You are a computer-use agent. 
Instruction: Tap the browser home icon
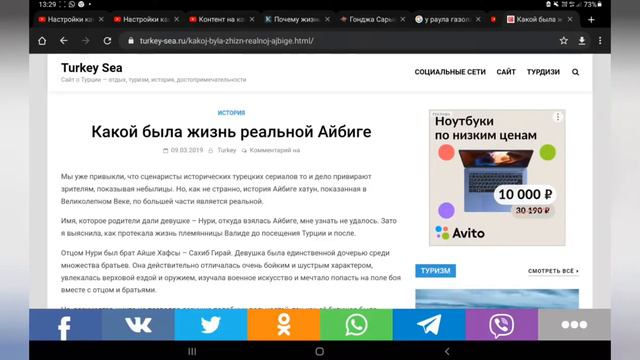coord(42,41)
